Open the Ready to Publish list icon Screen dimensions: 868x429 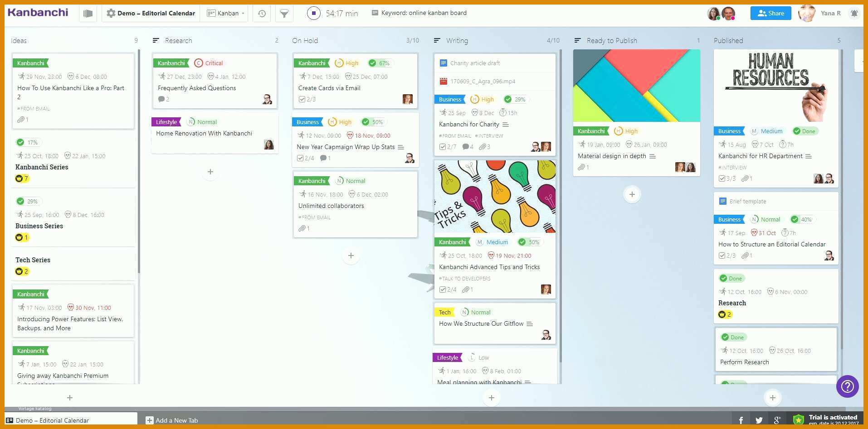577,40
